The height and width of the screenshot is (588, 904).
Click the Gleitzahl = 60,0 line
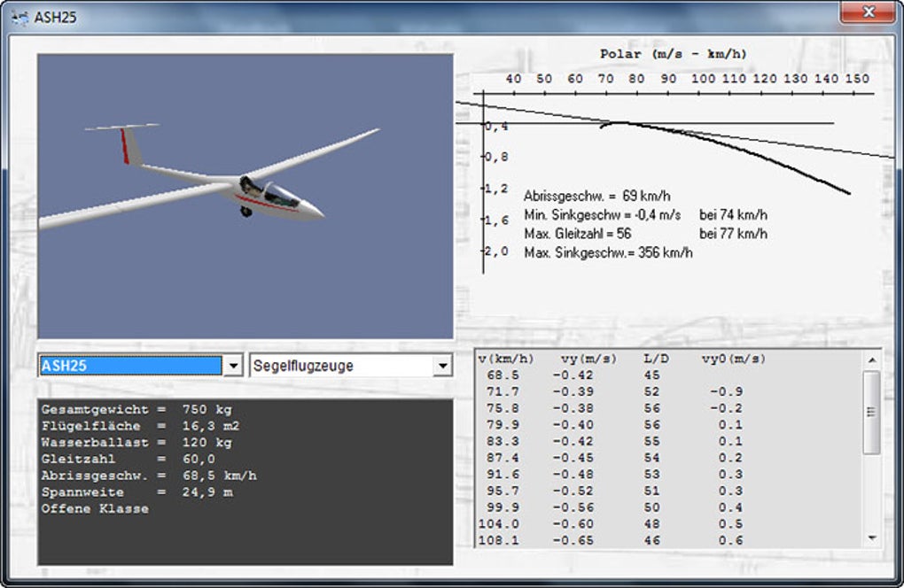click(128, 459)
